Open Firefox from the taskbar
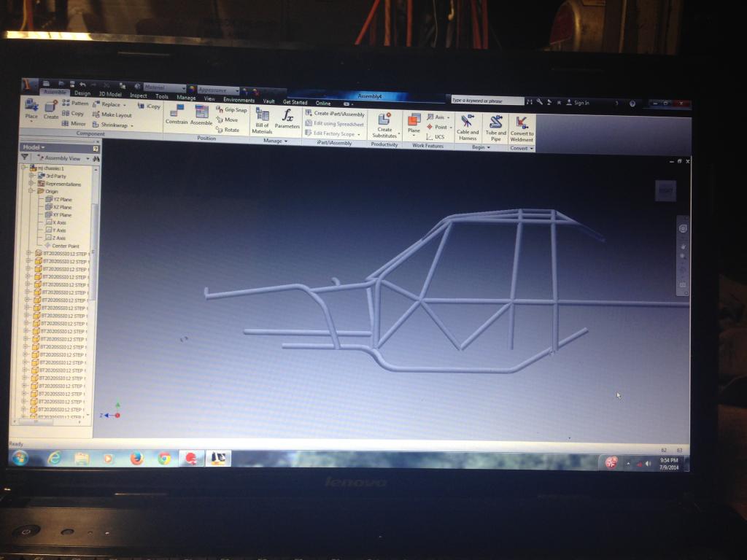The width and height of the screenshot is (747, 560). [136, 458]
